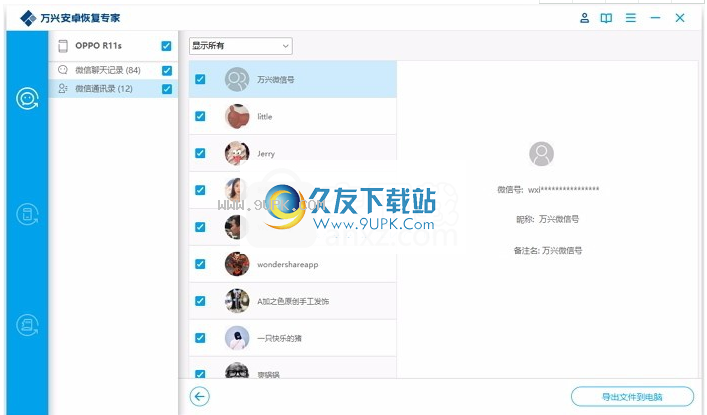Minimize the application window

point(655,18)
